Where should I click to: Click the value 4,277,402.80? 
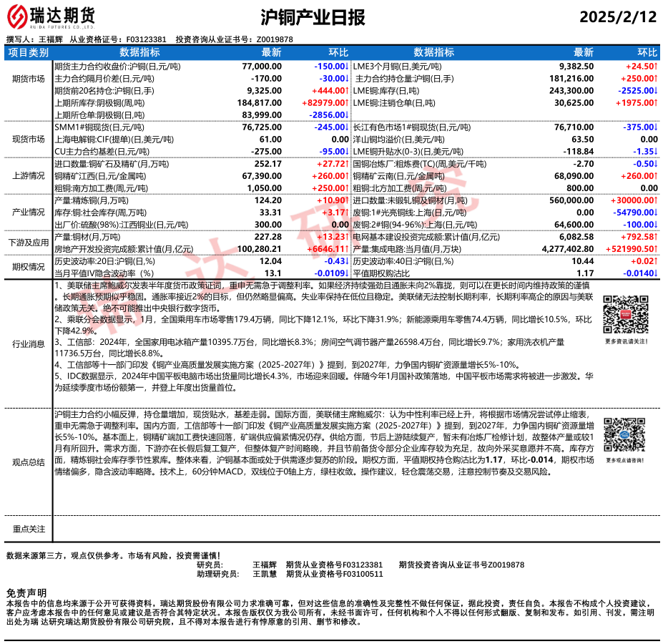[x=567, y=249]
